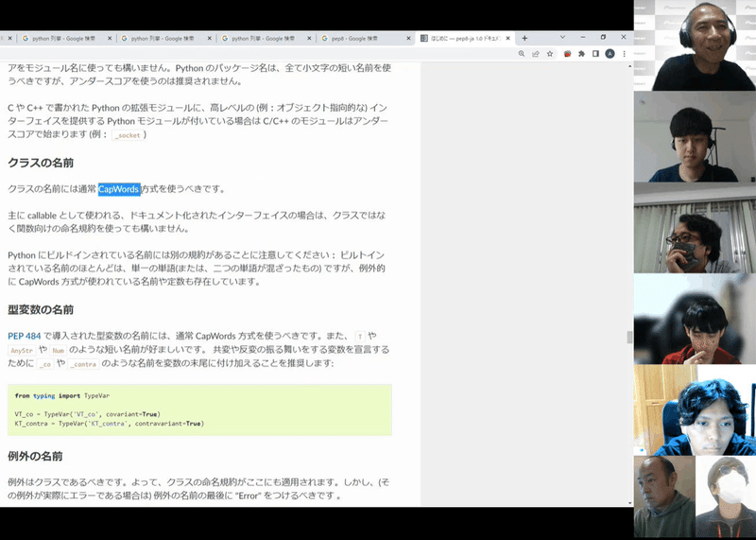Close the 'pep8 - Google 検索' tab

(409, 38)
